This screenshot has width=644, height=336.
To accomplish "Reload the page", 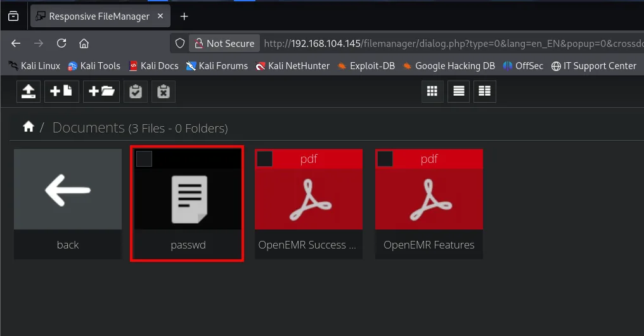I will pyautogui.click(x=61, y=43).
